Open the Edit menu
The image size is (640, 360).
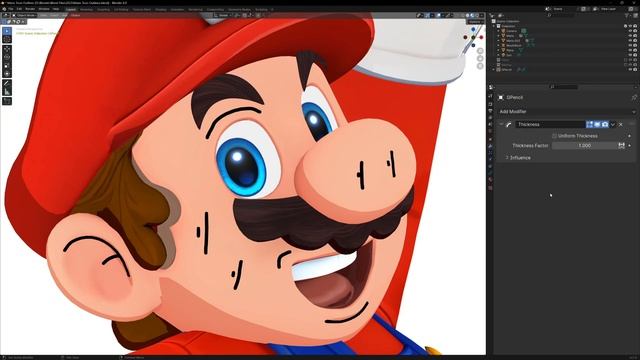click(x=19, y=9)
